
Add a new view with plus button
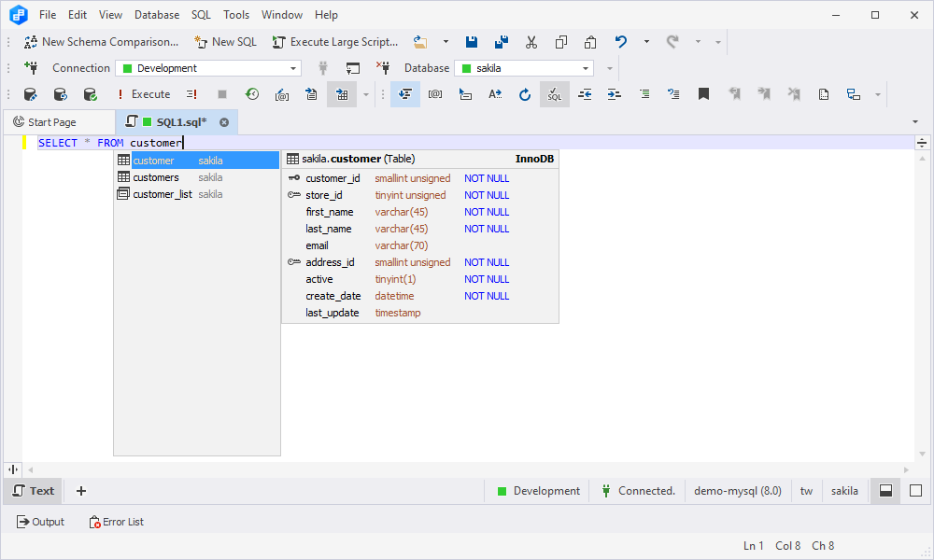(x=81, y=491)
